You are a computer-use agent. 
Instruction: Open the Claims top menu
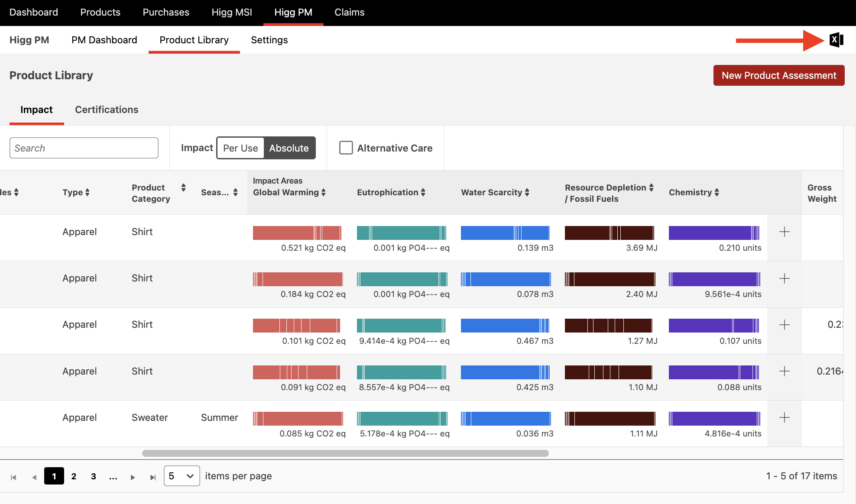point(350,12)
